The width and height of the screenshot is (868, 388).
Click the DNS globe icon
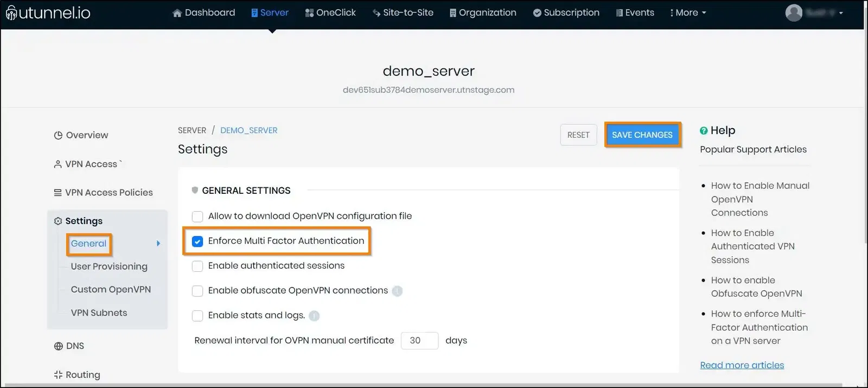coord(59,346)
